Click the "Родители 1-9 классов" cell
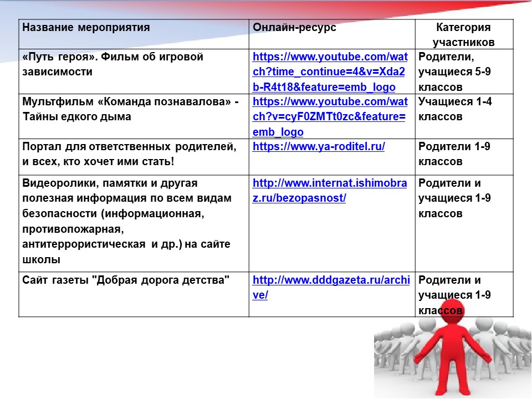 point(464,157)
